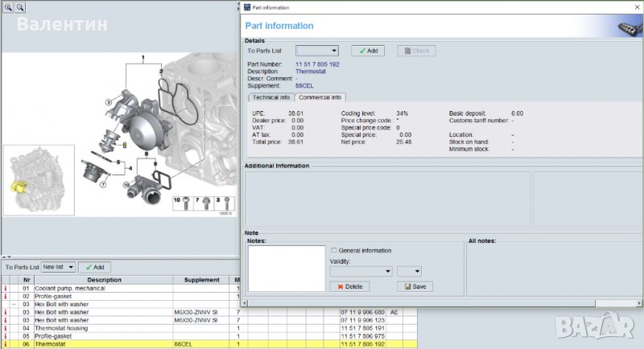
Task: Collapse the Hex Bolt with washer group
Action: (14, 304)
